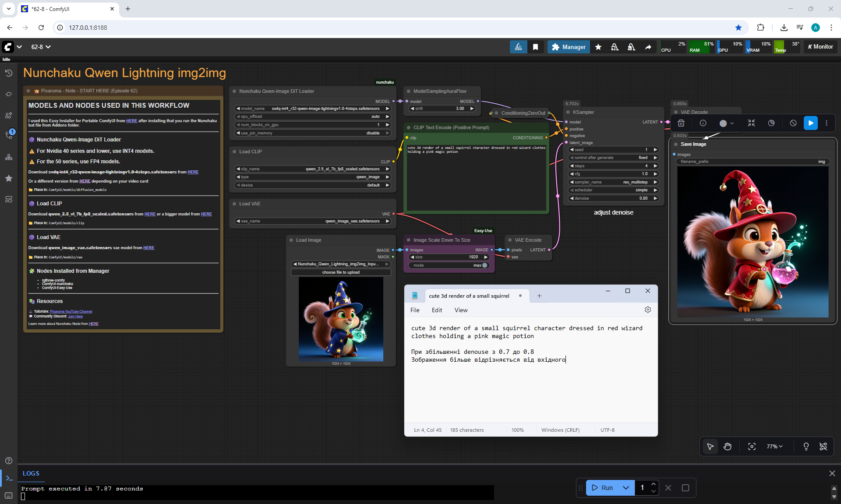Click the Load Image squirrel thumbnail

tap(341, 319)
